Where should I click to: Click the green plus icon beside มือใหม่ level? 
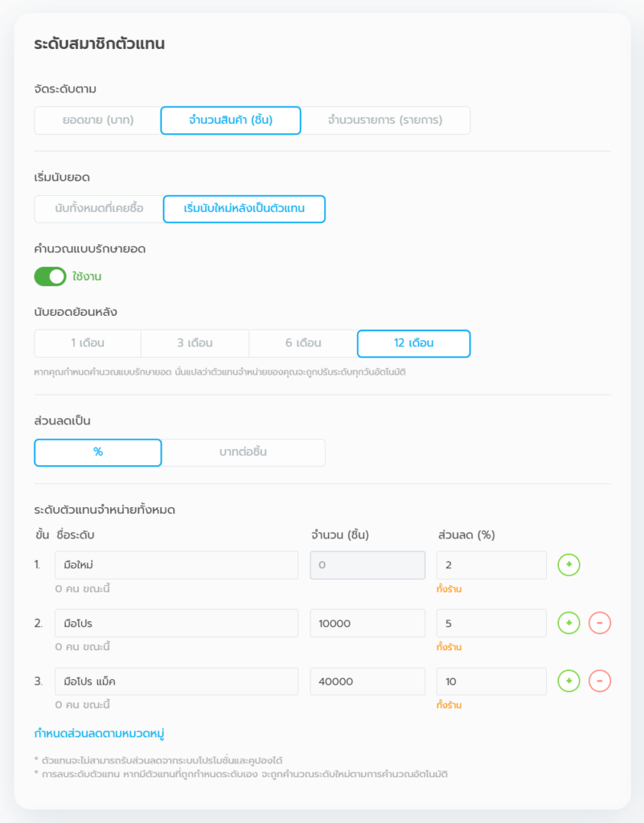tap(568, 565)
